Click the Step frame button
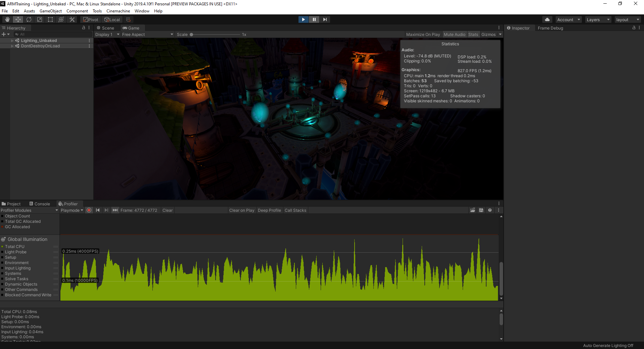The height and width of the screenshot is (349, 644). coord(325,19)
